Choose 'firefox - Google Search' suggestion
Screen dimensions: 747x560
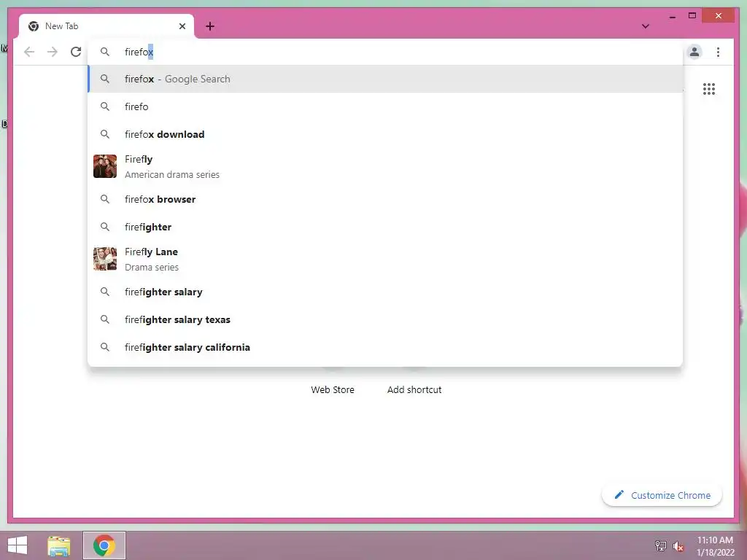point(385,79)
